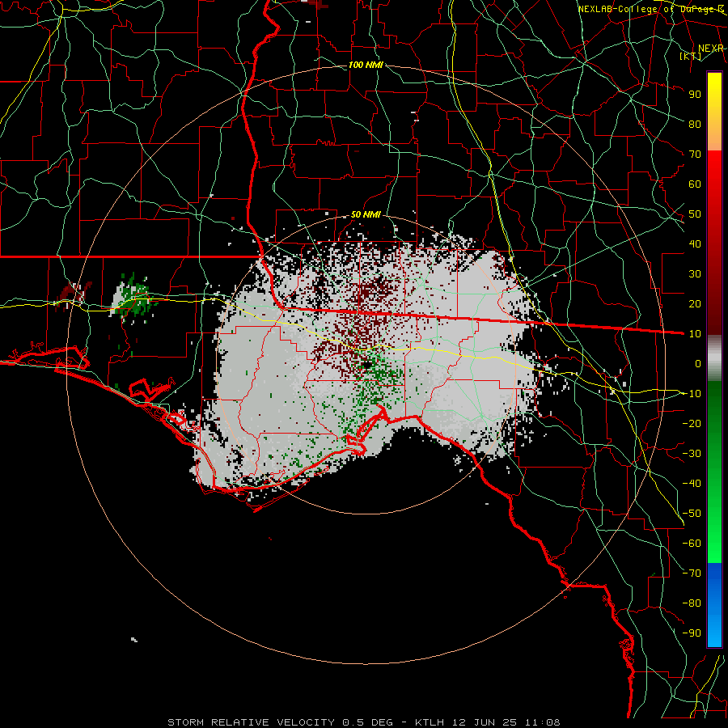Click the 30 value on the velocity scale
728x728 pixels.
tap(695, 274)
